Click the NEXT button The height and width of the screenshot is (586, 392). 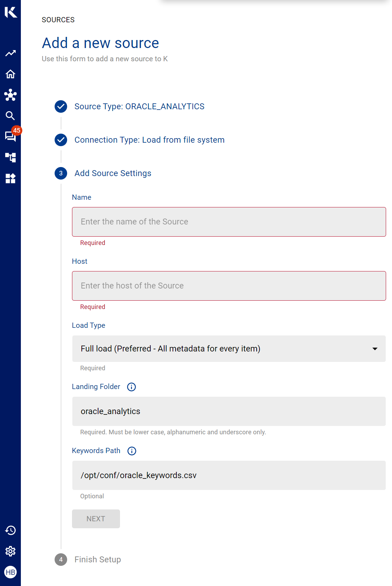(x=96, y=519)
